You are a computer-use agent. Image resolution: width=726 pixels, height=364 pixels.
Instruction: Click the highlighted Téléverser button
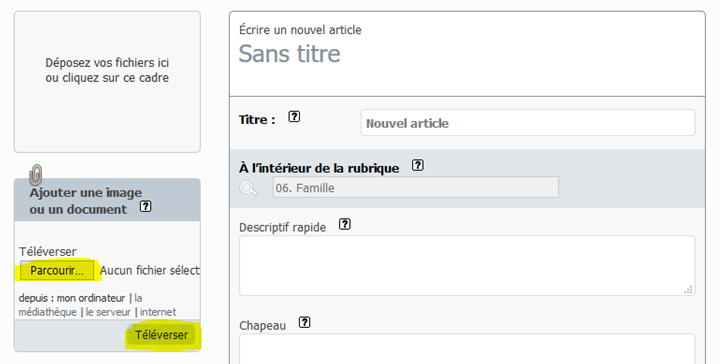(x=162, y=335)
